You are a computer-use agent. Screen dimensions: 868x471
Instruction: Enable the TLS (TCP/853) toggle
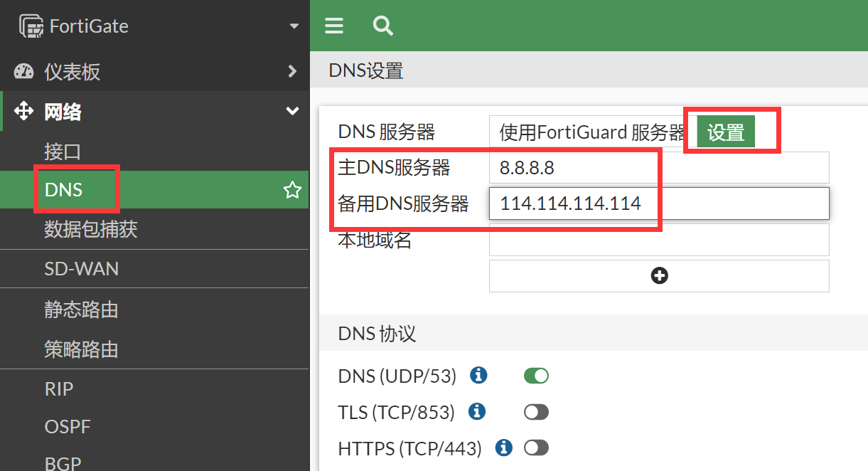click(x=536, y=412)
